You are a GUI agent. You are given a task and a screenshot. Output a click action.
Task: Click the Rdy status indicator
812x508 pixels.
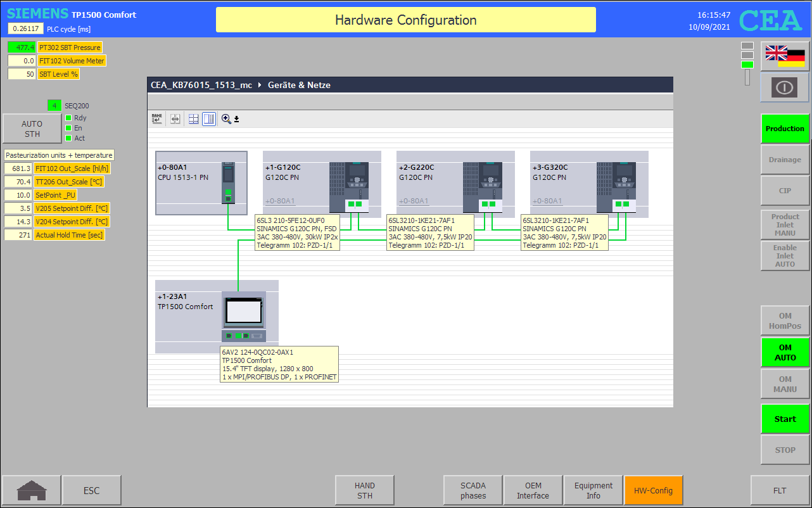(68, 118)
